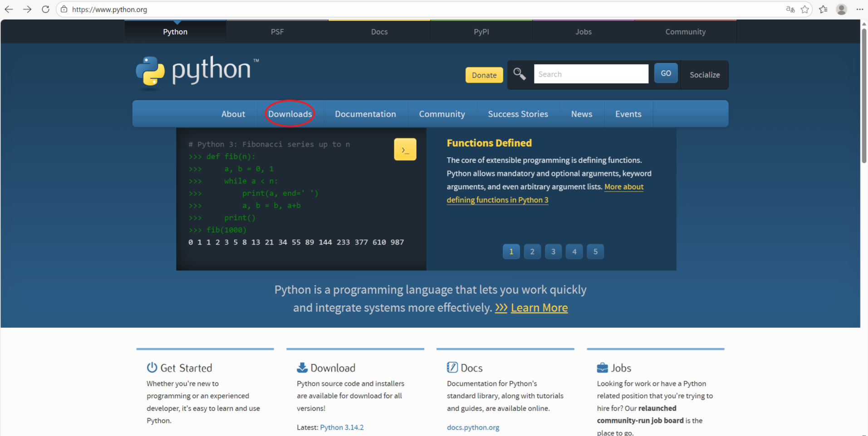Click the power icon beside Get Started
The image size is (868, 436).
click(x=152, y=367)
